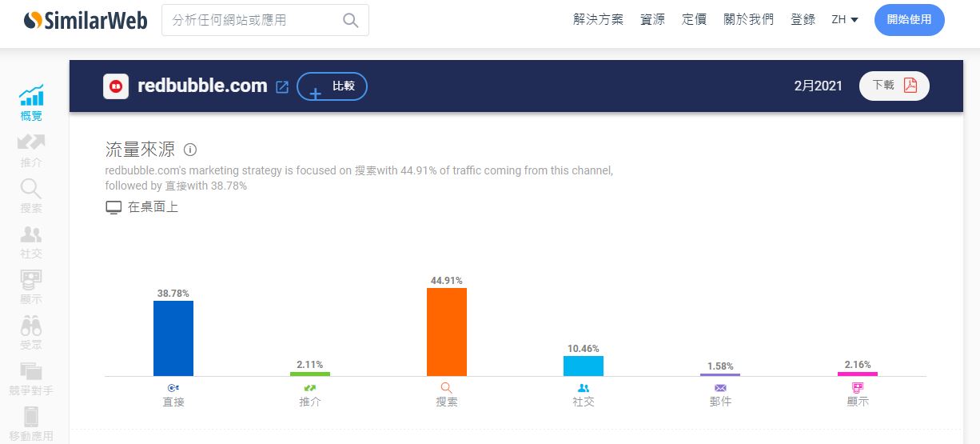Screen dimensions: 980x444
Task: Click the 2.16% value label
Action: 858,365
